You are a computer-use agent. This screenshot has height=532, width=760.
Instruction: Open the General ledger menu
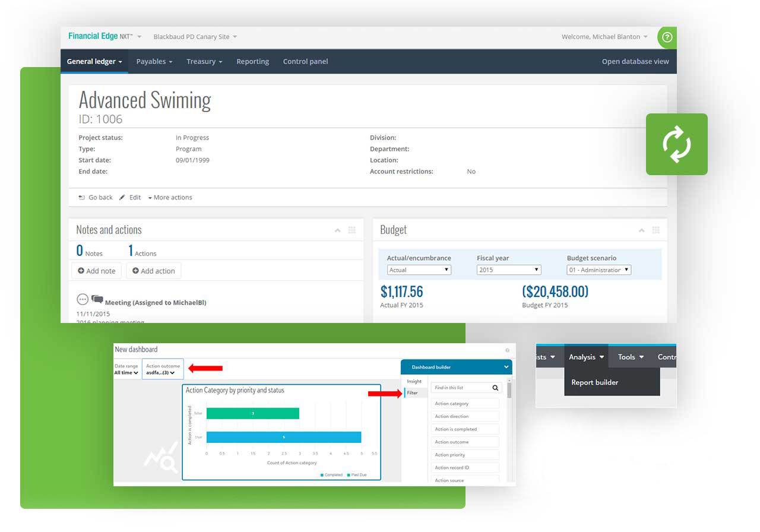pyautogui.click(x=94, y=62)
